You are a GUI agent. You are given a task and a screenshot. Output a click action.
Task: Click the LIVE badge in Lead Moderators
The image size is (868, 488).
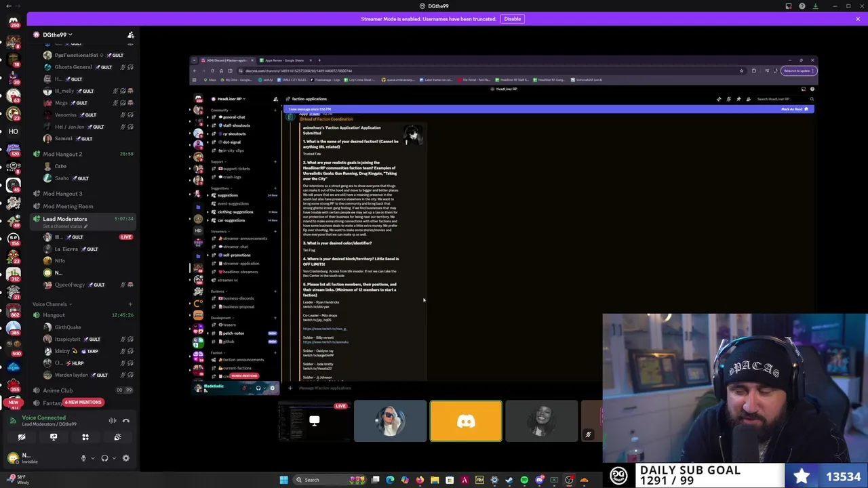(126, 237)
